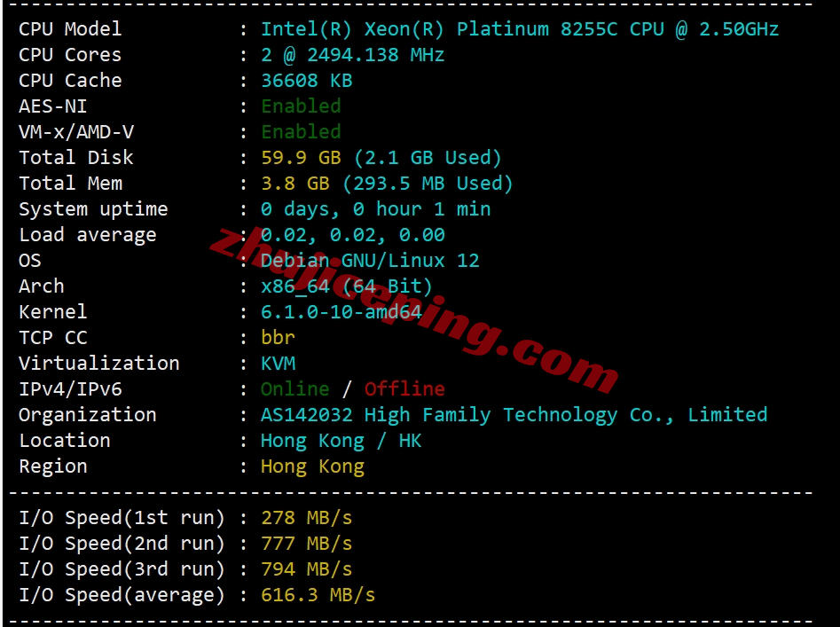Click the VM-x/AMD-V Enabled status
This screenshot has width=840, height=627.
[x=301, y=132]
